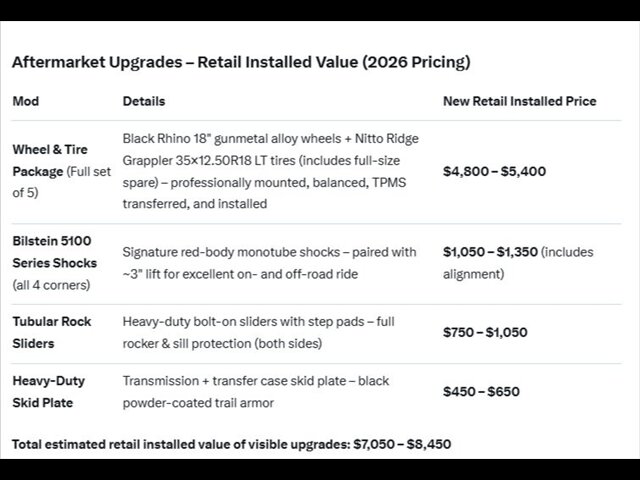This screenshot has height=480, width=640.
Task: Select the Mod column header
Action: tap(24, 101)
